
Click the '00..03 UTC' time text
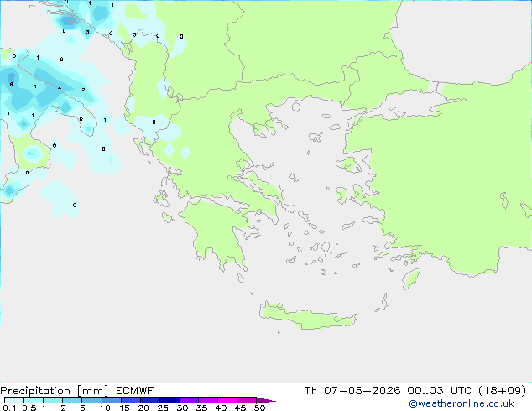click(440, 391)
